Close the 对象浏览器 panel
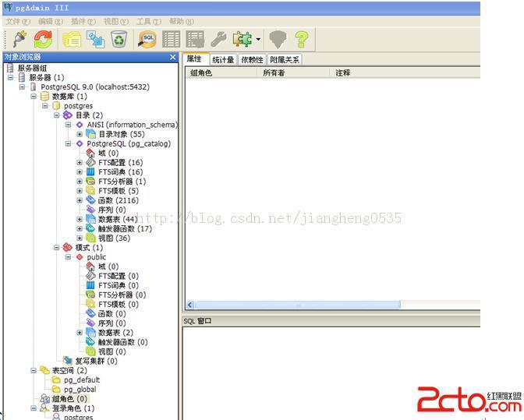The width and height of the screenshot is (524, 420). click(x=173, y=57)
